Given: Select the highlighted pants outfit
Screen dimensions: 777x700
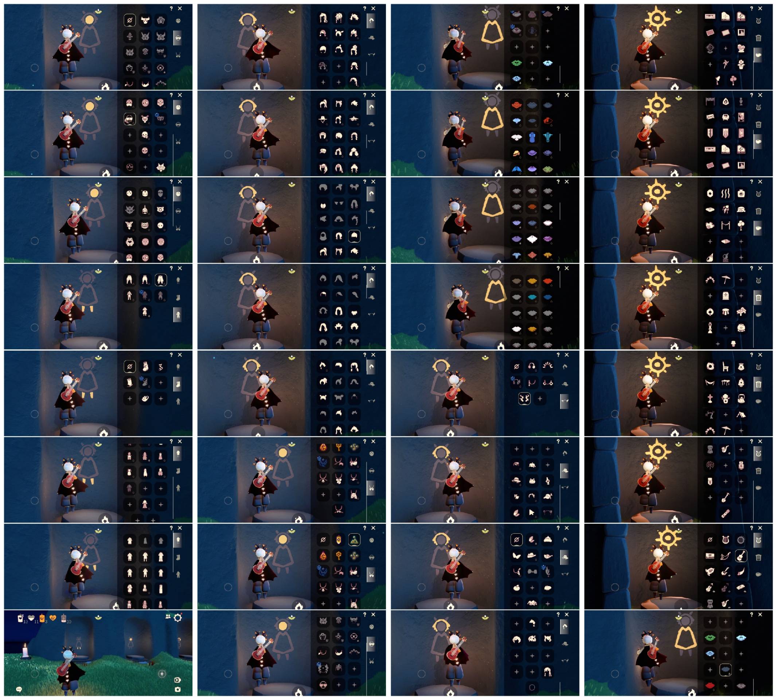Looking at the screenshot, I should point(161,280).
